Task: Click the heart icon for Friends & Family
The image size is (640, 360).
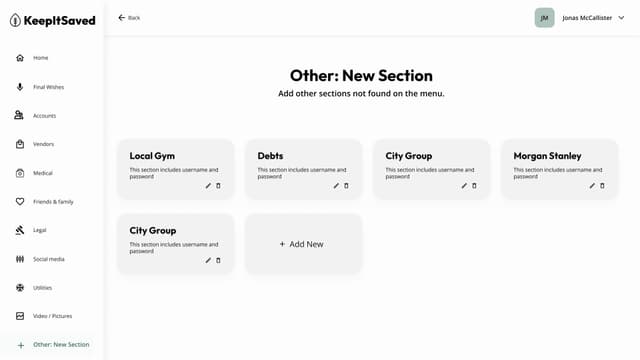Action: pos(20,202)
